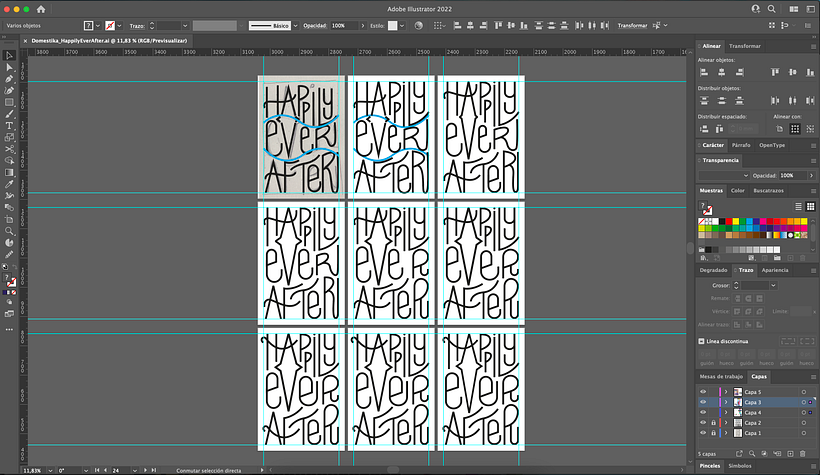
Task: Click the Recolor Artwork wheel icon
Action: coord(418,26)
